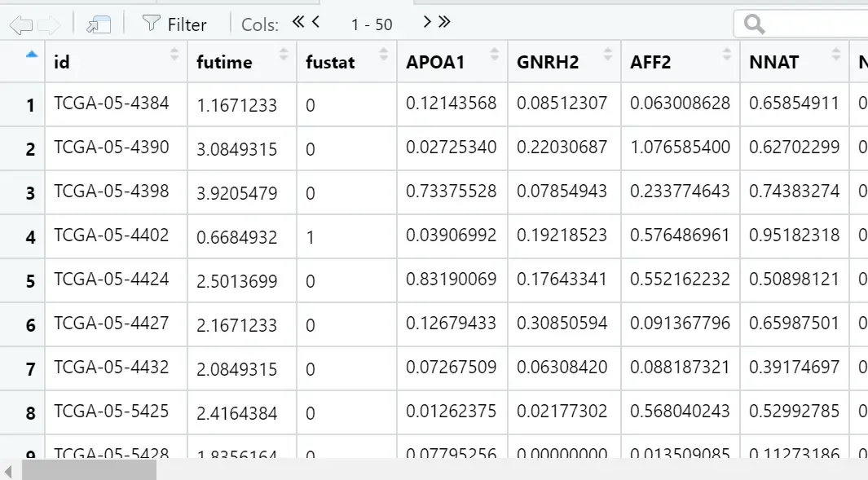Select the TCGA-05-4402 id cell
This screenshot has width=868, height=480.
tap(112, 236)
